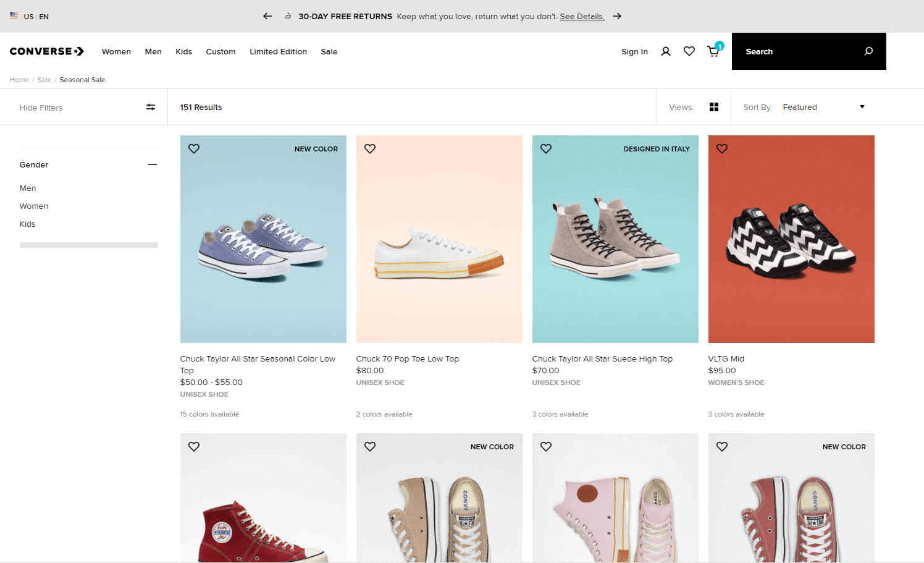
Task: Click the VLTG Mid product title
Action: click(x=726, y=358)
